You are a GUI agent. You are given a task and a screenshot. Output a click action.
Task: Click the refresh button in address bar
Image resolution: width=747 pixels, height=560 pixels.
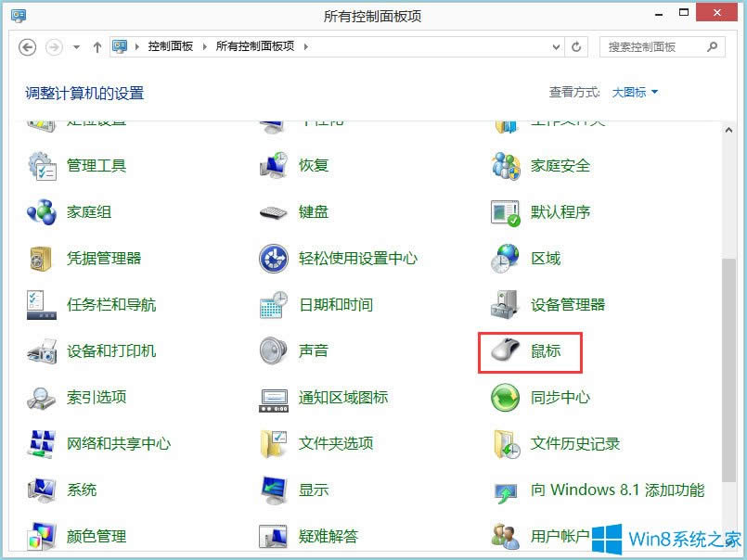click(x=576, y=45)
